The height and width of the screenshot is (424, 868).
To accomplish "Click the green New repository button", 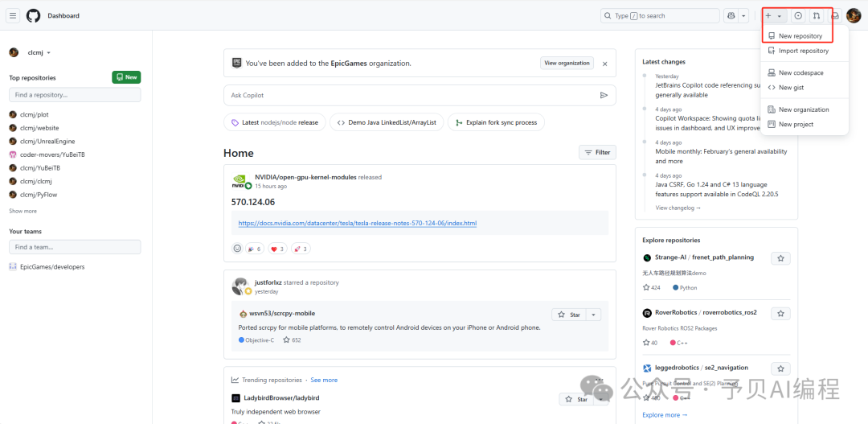I will pos(126,77).
